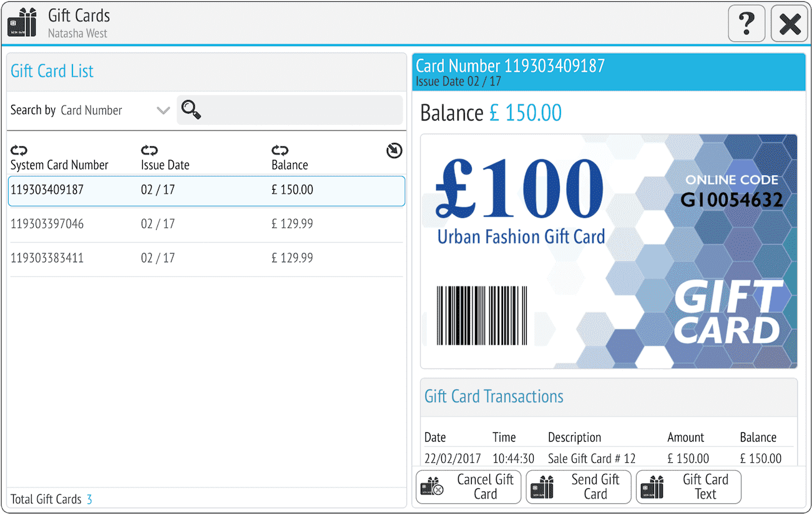Click the Sale Gift Card # 12 transaction
This screenshot has height=514, width=812.
[x=591, y=458]
